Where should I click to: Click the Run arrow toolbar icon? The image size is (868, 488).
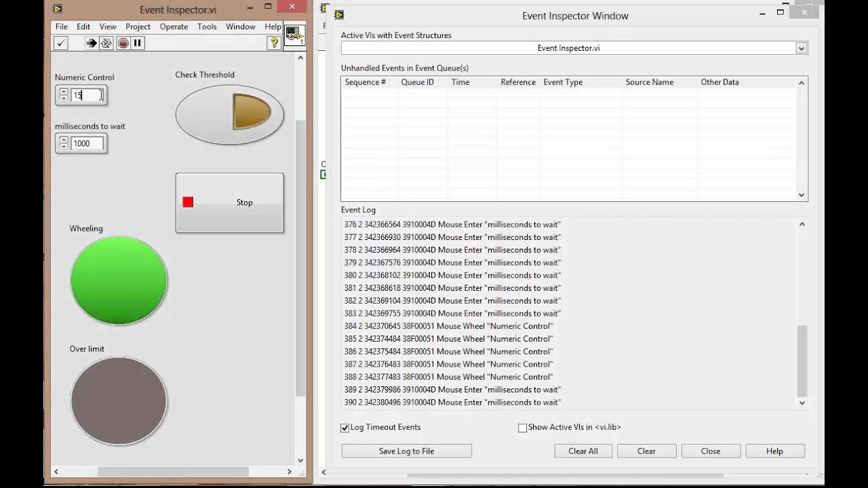92,43
